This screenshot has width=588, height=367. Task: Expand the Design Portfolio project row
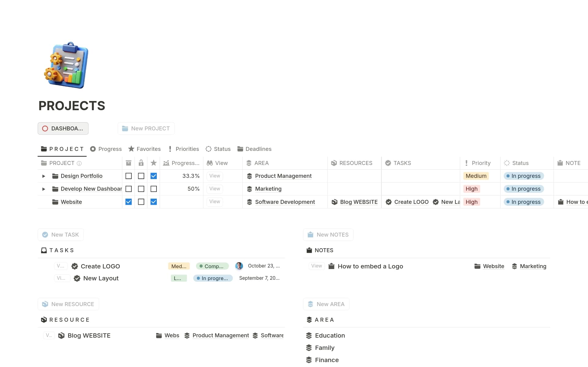click(x=43, y=176)
